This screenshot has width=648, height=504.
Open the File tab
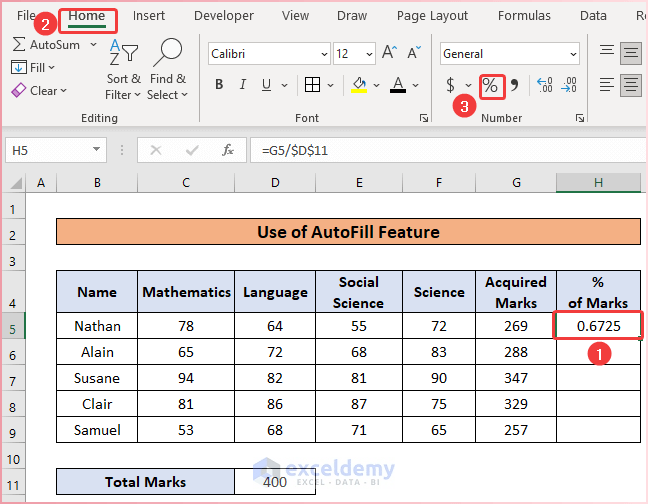[x=26, y=16]
